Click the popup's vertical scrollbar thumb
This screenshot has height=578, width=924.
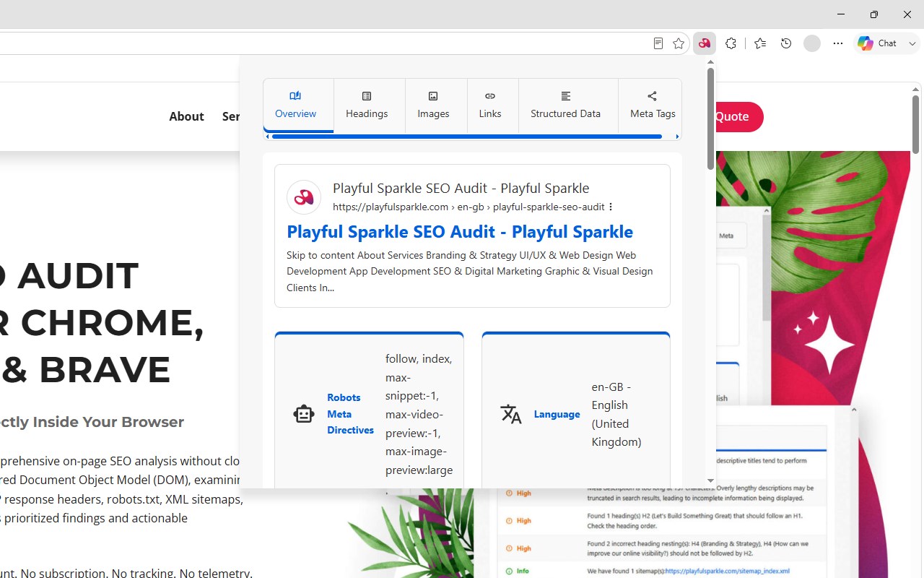click(x=710, y=120)
